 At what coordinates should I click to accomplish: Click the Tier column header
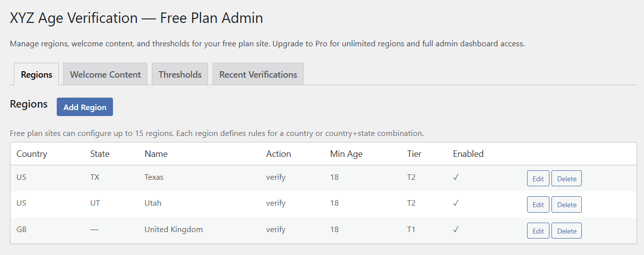coord(414,154)
